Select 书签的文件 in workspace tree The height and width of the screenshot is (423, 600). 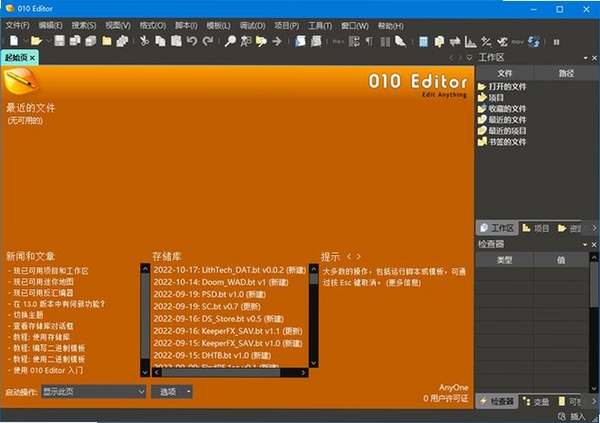pos(507,142)
